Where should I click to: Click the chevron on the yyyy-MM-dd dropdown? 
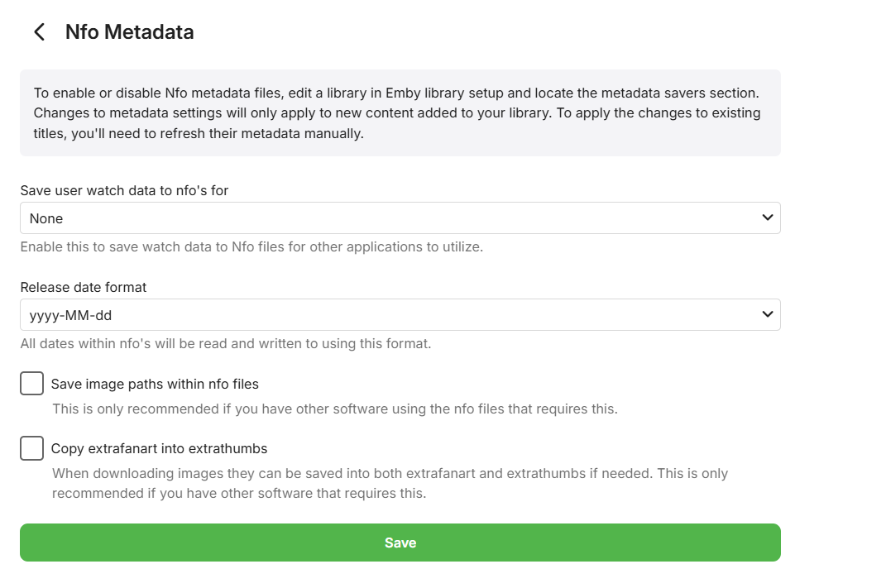(x=767, y=315)
